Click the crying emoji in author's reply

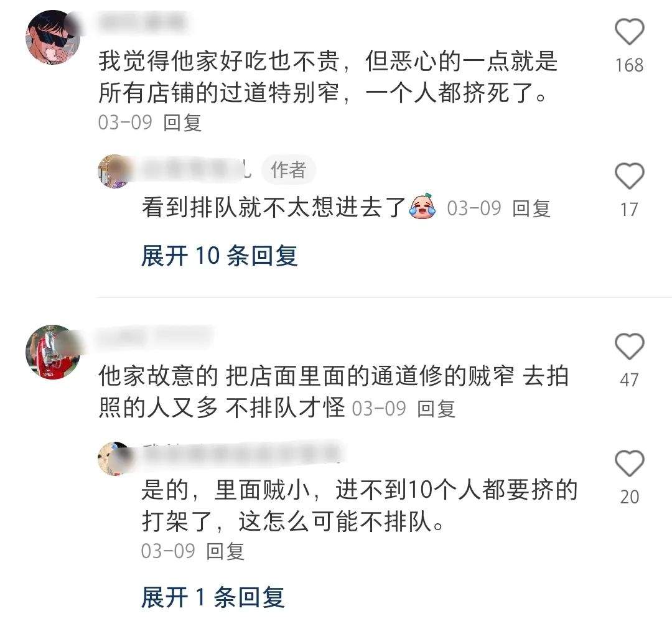[x=422, y=207]
